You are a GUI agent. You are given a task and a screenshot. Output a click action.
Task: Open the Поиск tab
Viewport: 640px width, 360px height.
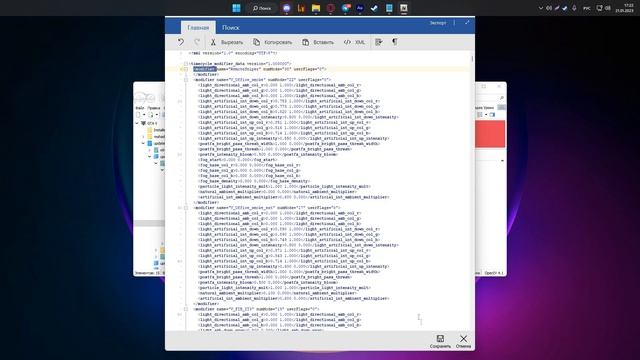point(231,27)
